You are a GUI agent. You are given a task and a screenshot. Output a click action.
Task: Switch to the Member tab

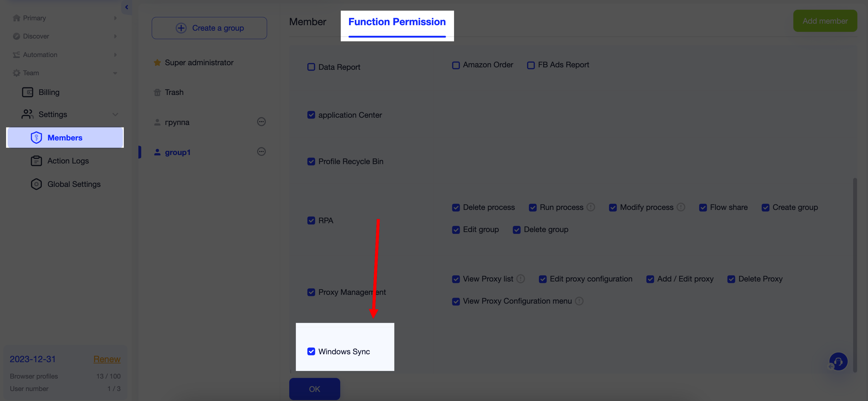coord(307,22)
